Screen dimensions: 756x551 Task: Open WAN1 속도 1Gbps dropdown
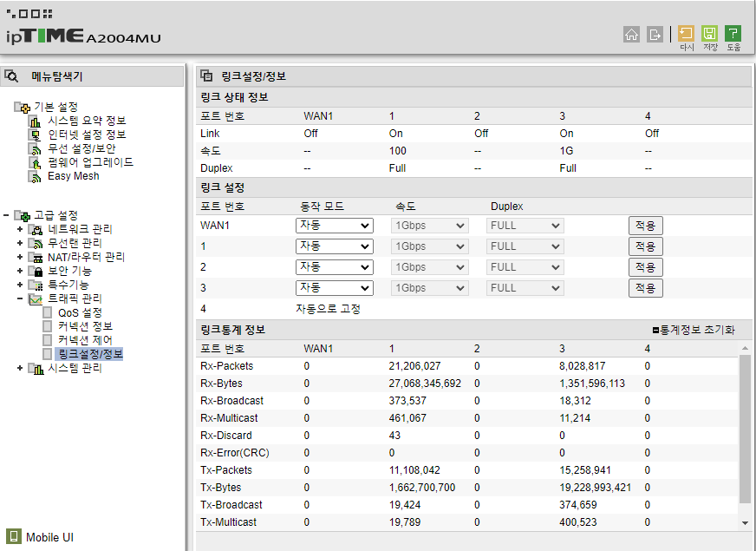[x=429, y=226]
